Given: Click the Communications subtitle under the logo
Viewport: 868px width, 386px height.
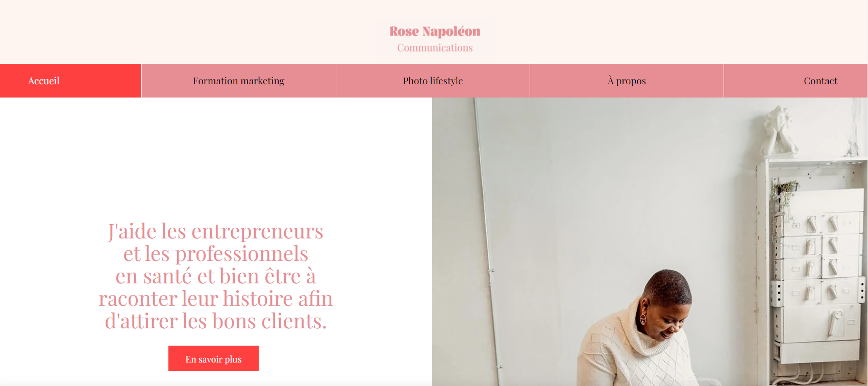Looking at the screenshot, I should pyautogui.click(x=435, y=48).
